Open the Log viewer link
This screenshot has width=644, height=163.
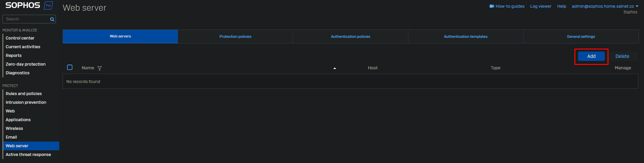point(541,6)
